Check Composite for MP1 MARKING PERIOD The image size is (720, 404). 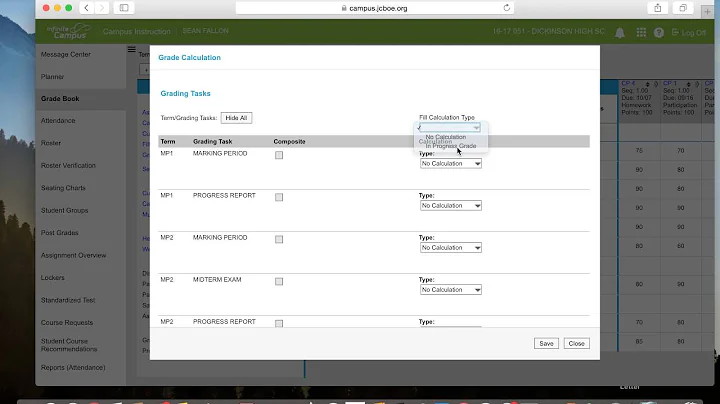pyautogui.click(x=279, y=155)
